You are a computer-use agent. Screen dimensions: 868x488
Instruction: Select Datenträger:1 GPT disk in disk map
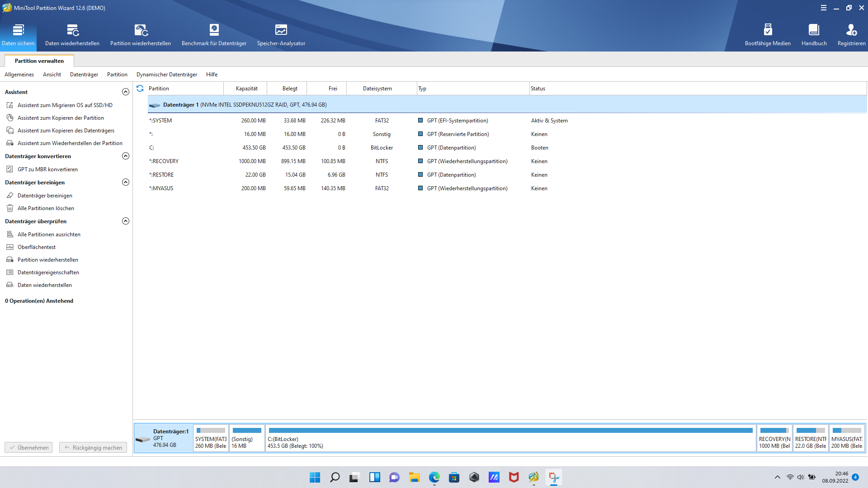(164, 438)
